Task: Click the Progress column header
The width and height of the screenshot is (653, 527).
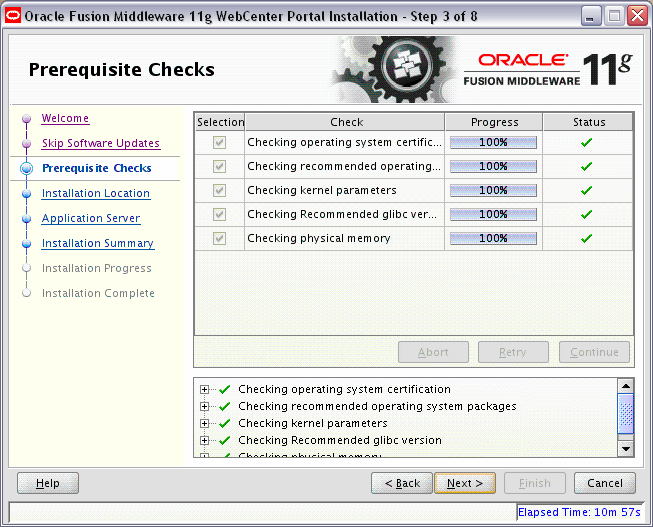Action: coord(494,122)
